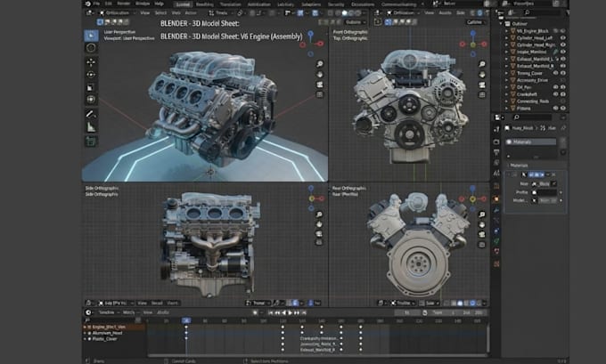Open the Render menu

124,4
